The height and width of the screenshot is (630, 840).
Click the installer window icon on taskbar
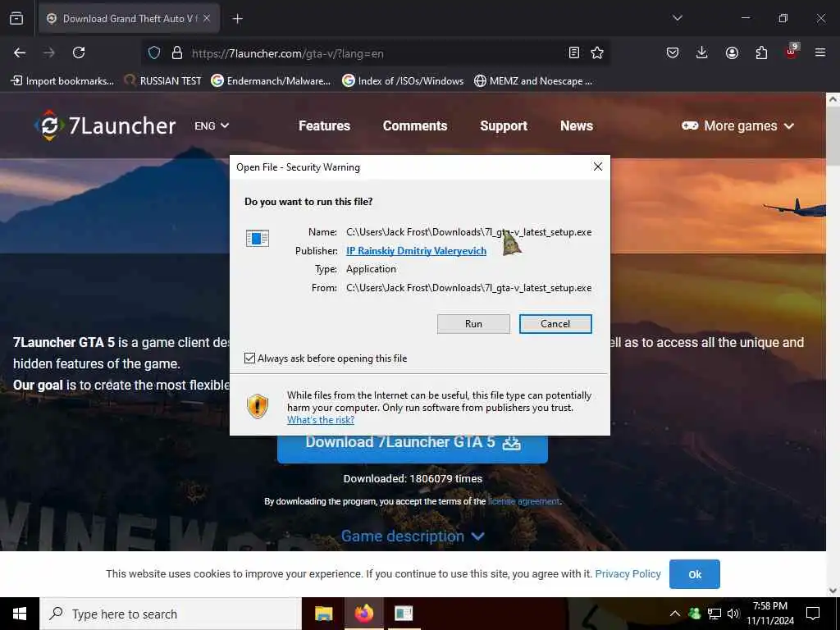pos(404,614)
